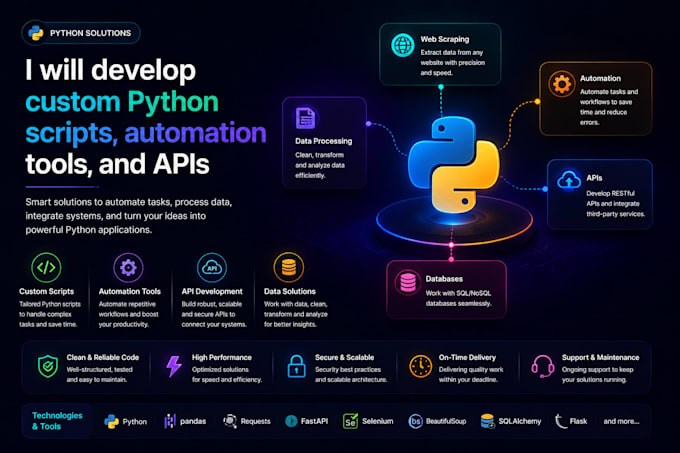Click the Web Scraping card title
The width and height of the screenshot is (680, 453).
pos(445,39)
